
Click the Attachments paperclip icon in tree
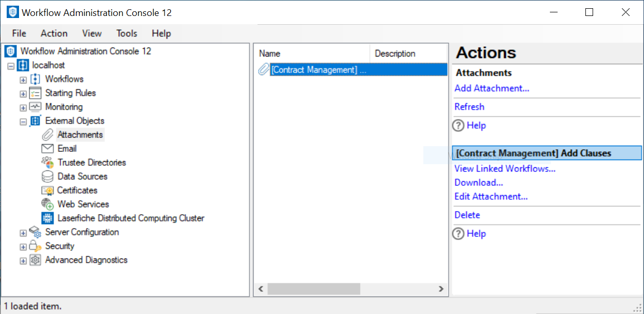pos(47,135)
